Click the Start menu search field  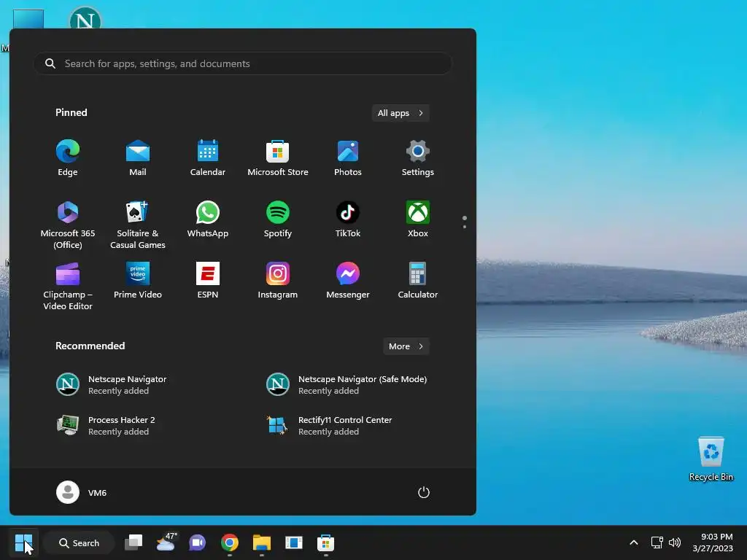click(x=243, y=63)
